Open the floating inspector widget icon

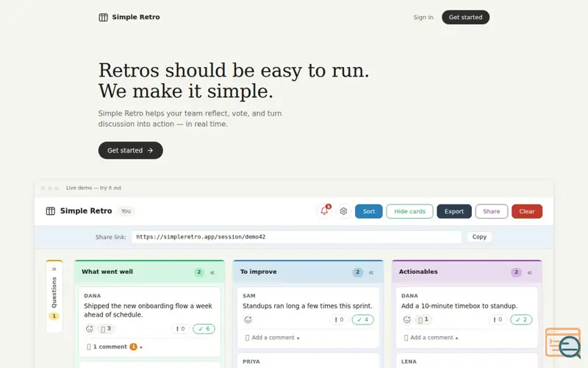tap(563, 342)
